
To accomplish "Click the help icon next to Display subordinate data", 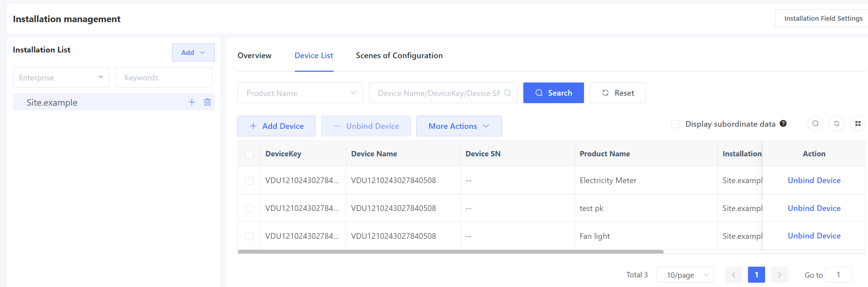I will click(x=783, y=124).
